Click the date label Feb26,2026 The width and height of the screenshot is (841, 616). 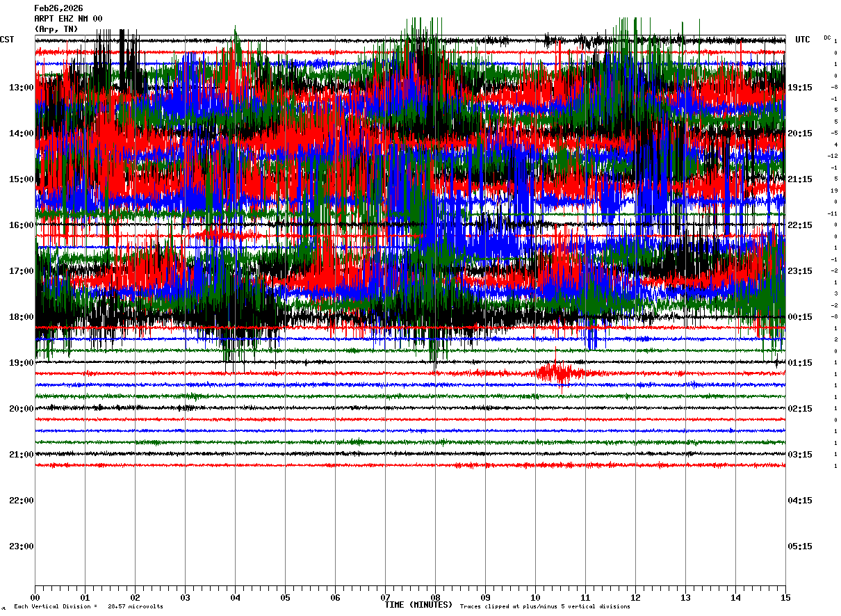pos(58,8)
